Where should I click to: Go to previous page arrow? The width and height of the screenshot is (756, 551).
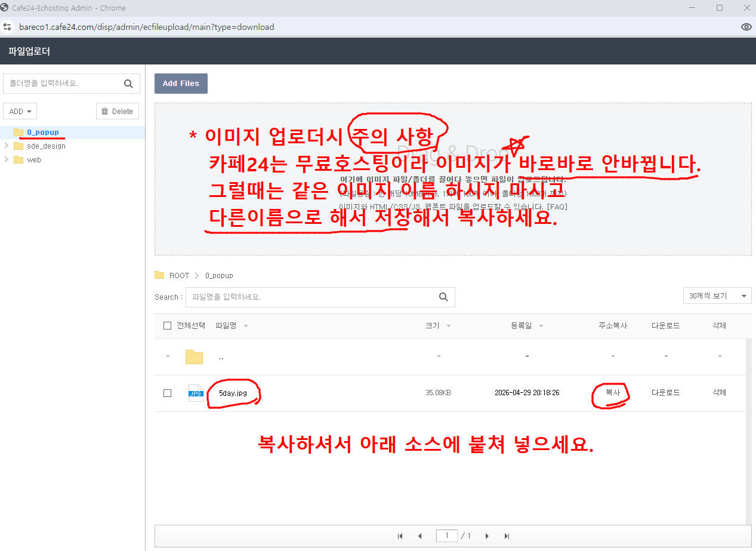pyautogui.click(x=420, y=536)
